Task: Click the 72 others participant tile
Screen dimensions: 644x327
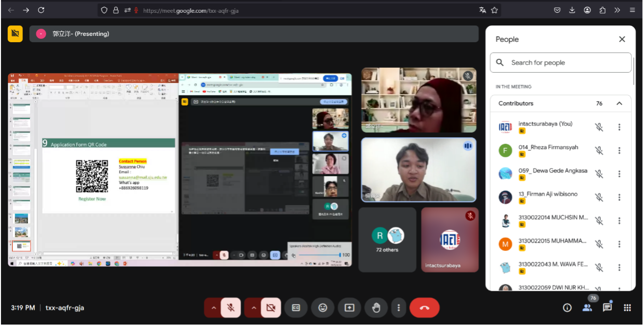Action: pyautogui.click(x=387, y=240)
